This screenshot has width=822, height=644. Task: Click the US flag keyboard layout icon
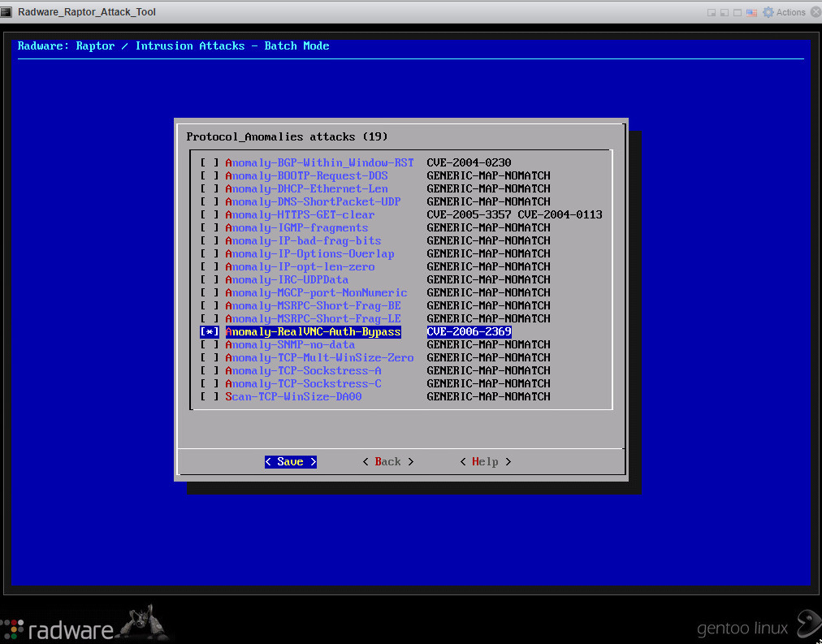tap(752, 12)
